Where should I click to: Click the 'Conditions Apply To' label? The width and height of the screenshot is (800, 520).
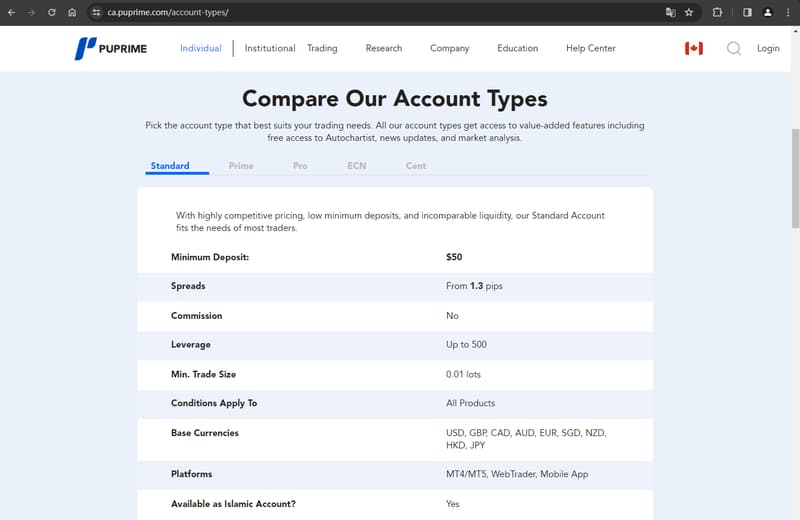(214, 403)
